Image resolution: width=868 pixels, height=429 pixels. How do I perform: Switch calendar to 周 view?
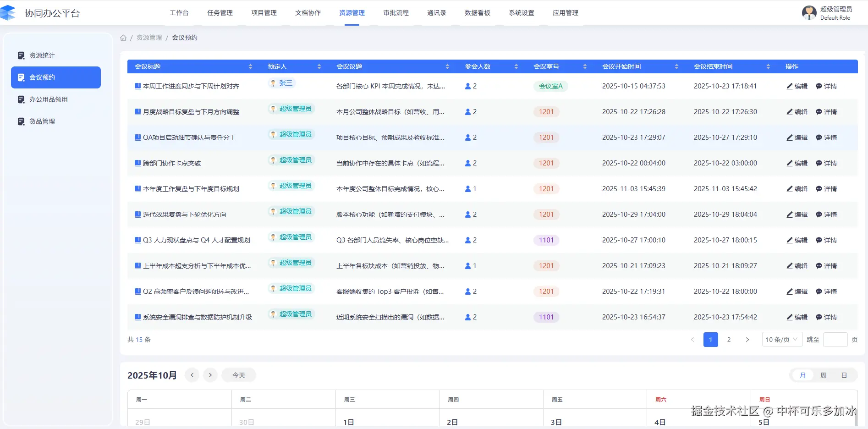point(823,375)
